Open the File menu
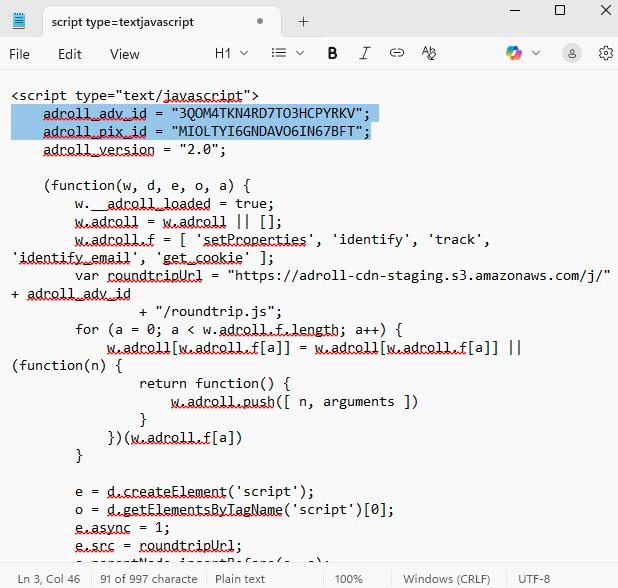The width and height of the screenshot is (618, 588). point(19,54)
